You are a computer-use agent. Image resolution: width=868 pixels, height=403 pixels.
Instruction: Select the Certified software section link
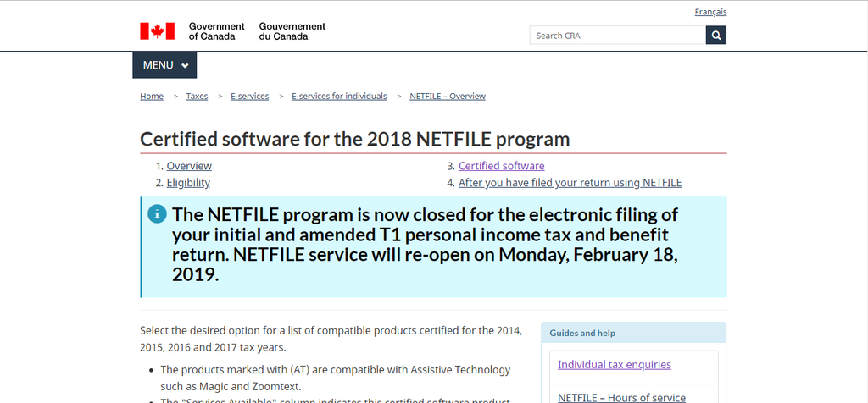(502, 166)
